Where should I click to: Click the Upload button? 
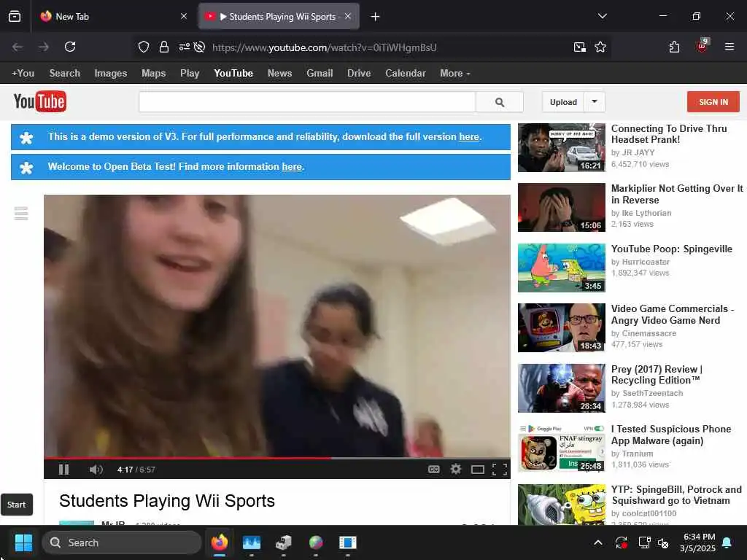click(x=563, y=102)
